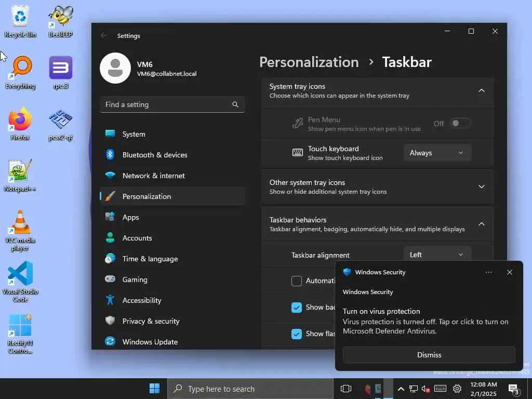The height and width of the screenshot is (399, 532).
Task: Check the Automatically hide taskbar checkbox
Action: click(297, 281)
